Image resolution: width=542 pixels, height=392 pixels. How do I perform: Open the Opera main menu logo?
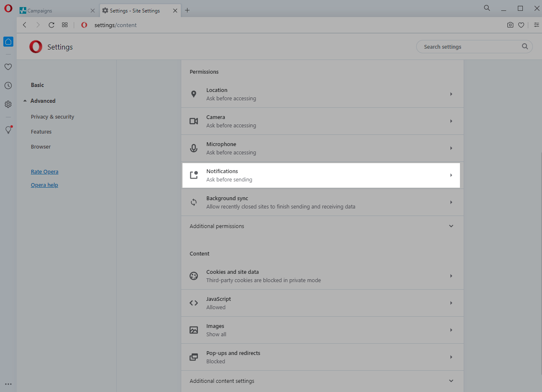click(8, 9)
